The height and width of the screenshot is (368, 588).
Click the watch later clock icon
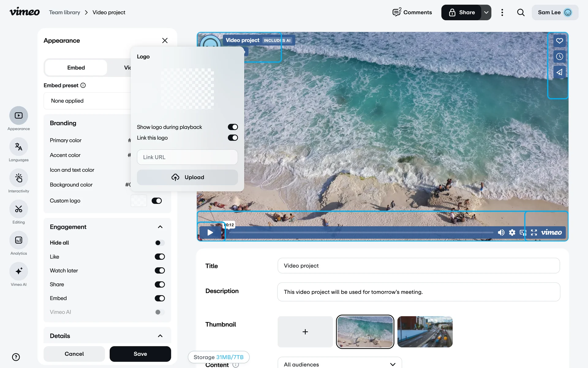[559, 56]
